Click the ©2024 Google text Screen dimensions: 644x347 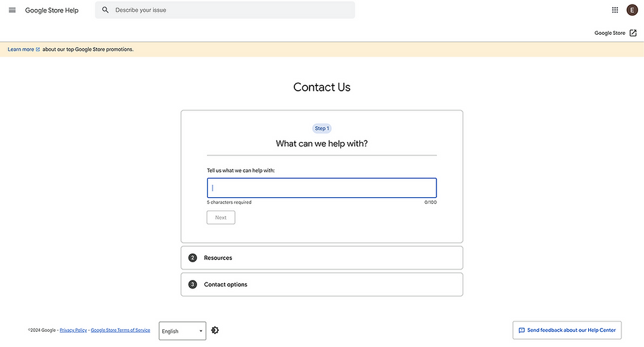[41, 330]
